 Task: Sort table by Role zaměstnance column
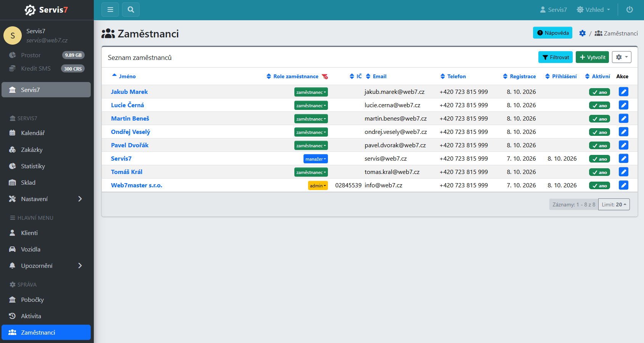pos(292,76)
